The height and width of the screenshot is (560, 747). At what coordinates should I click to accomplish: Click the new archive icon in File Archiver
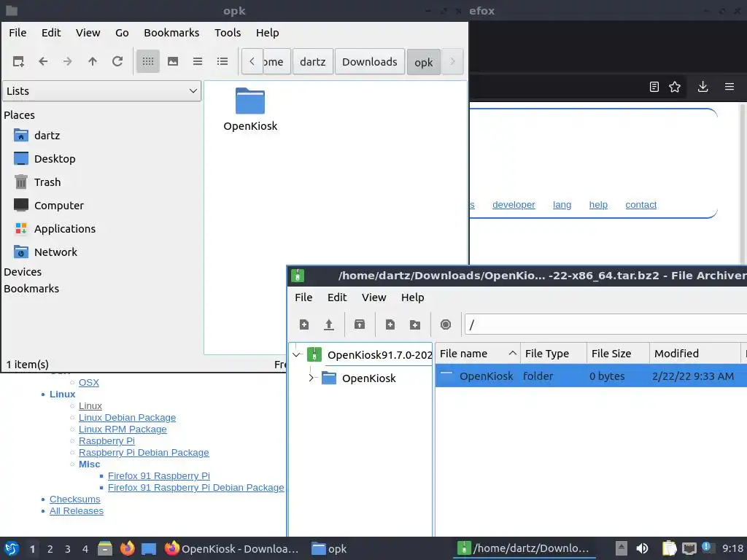click(304, 324)
